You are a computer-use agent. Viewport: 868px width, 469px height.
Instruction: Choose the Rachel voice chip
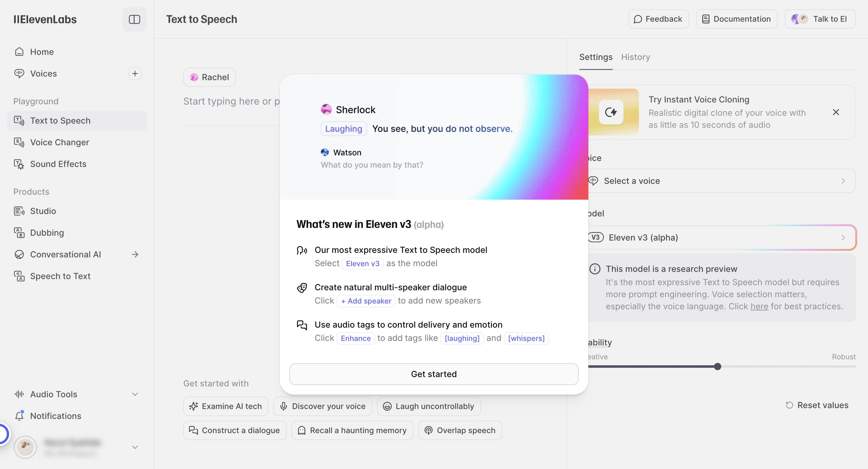coord(209,77)
